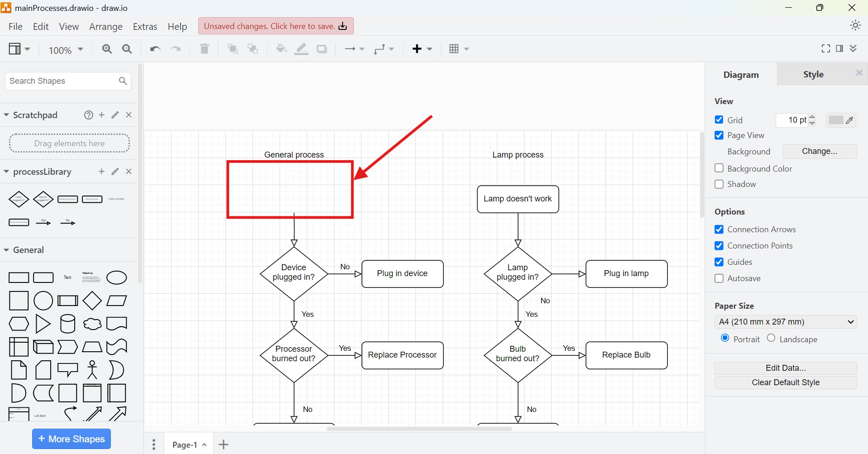Image resolution: width=868 pixels, height=454 pixels.
Task: Switch to the Style tab
Action: (813, 74)
